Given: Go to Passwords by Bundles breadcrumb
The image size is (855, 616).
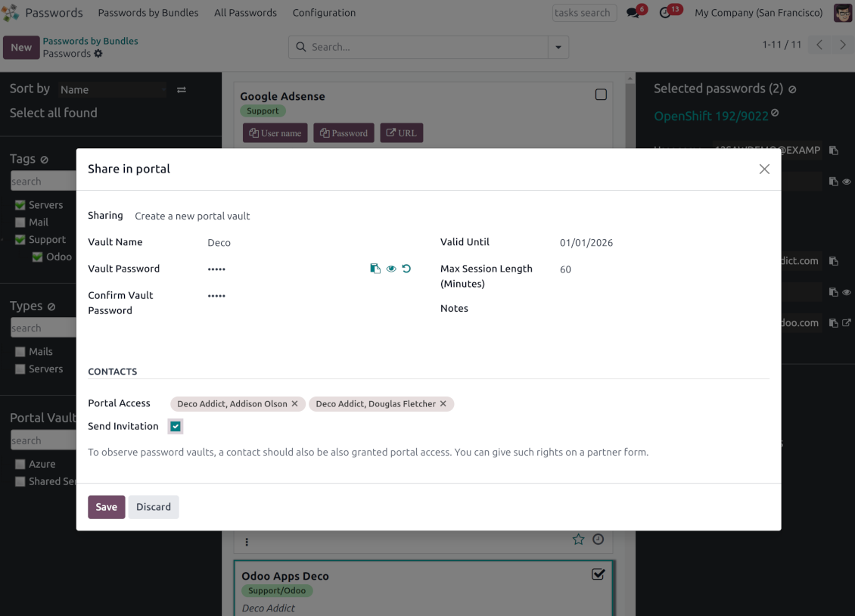Looking at the screenshot, I should [91, 41].
